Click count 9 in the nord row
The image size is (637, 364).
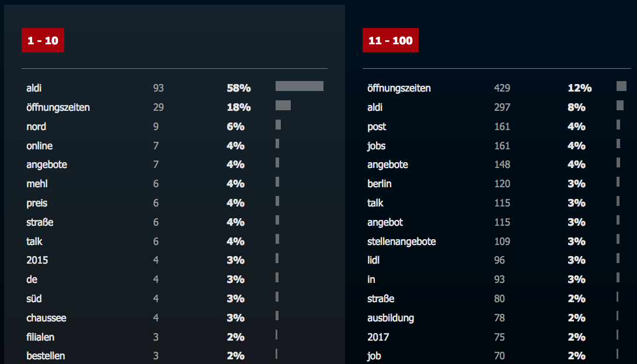(156, 127)
